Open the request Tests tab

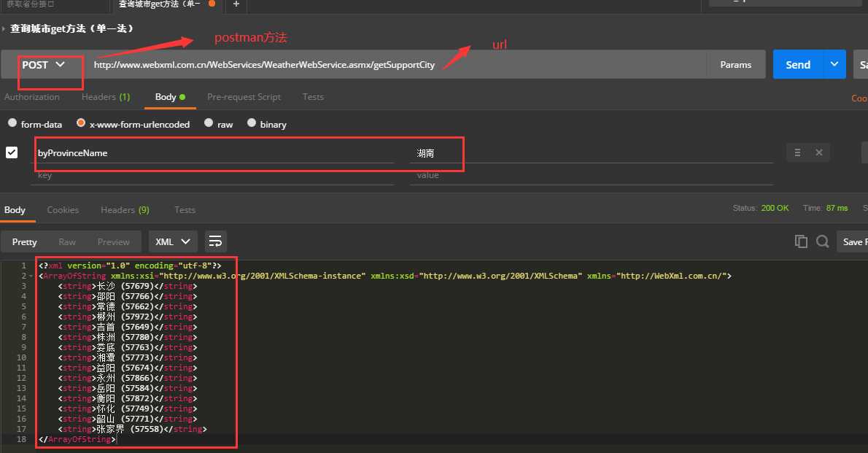tap(313, 97)
